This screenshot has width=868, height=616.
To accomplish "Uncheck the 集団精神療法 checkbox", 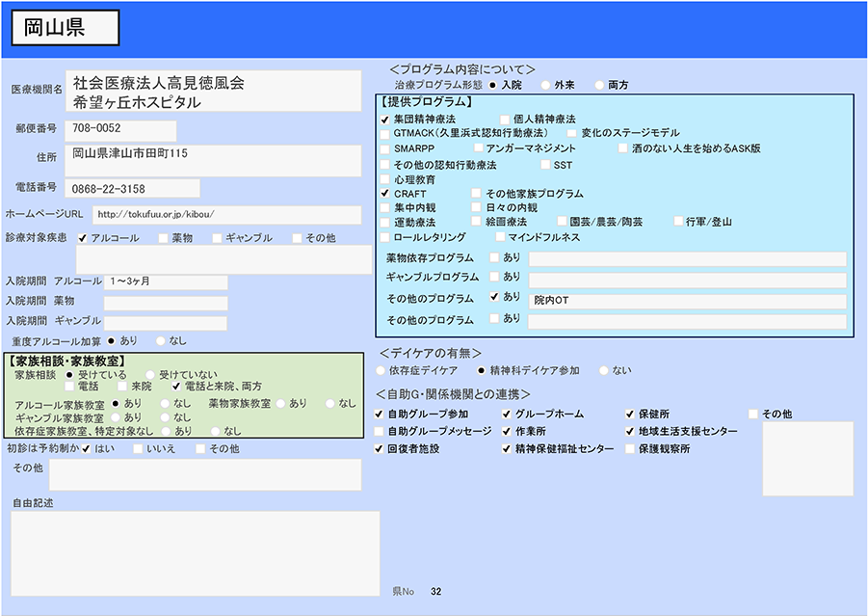I will [x=385, y=119].
